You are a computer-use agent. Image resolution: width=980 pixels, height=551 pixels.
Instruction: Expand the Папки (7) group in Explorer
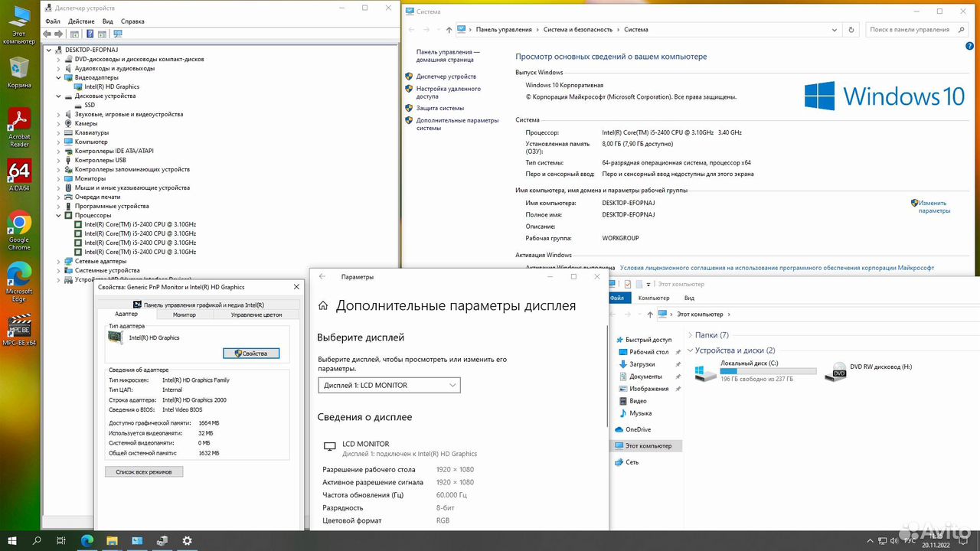pos(691,335)
